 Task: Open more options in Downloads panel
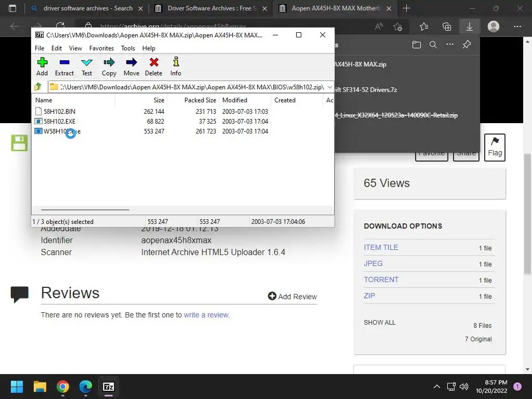(x=450, y=45)
